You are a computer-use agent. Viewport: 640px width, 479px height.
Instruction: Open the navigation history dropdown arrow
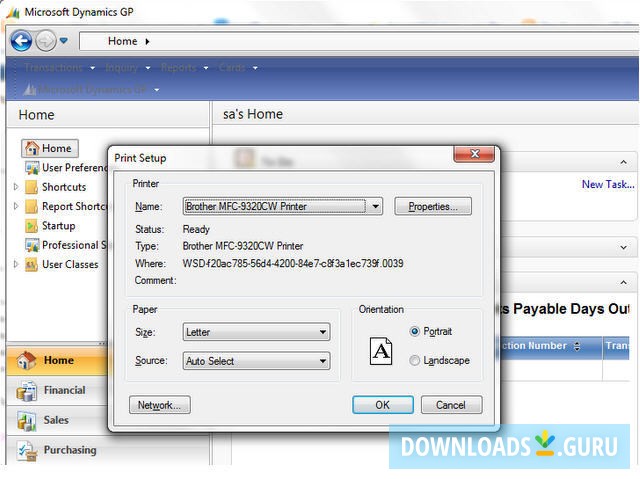pos(64,40)
